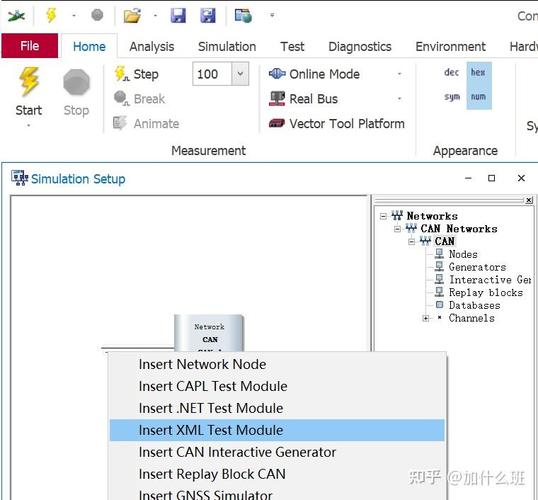Click the Animate button
Viewport: 538px width, 500px height.
pos(147,124)
